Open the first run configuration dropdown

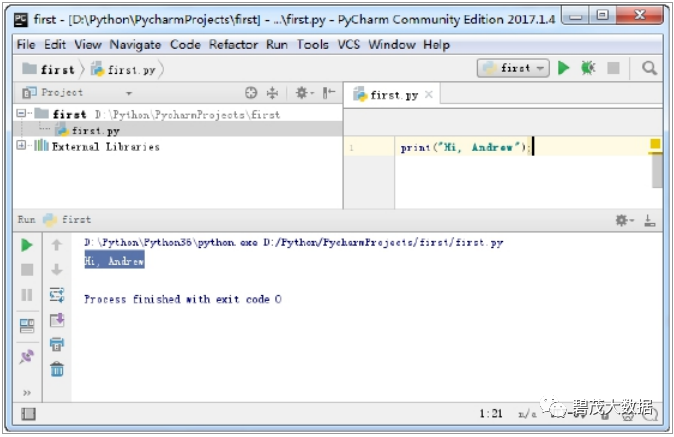pos(513,68)
